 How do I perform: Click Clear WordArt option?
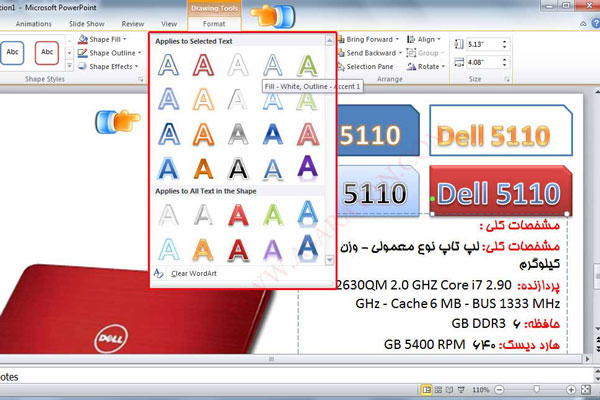192,273
